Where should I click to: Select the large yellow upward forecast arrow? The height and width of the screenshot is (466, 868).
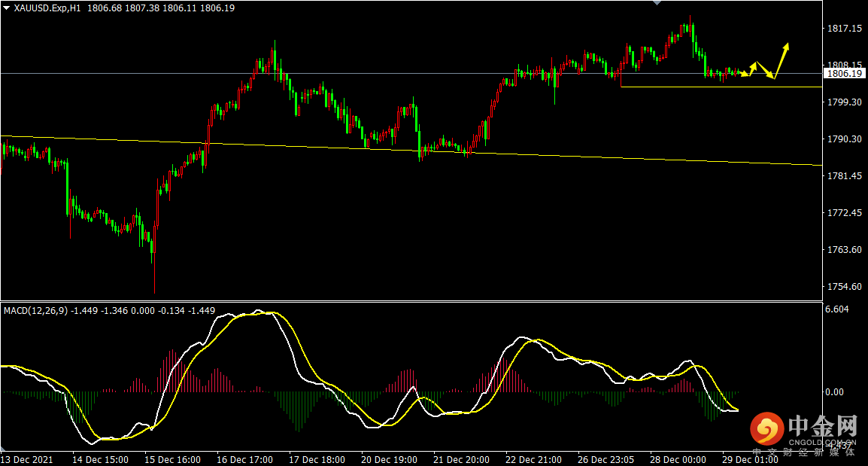(x=782, y=59)
